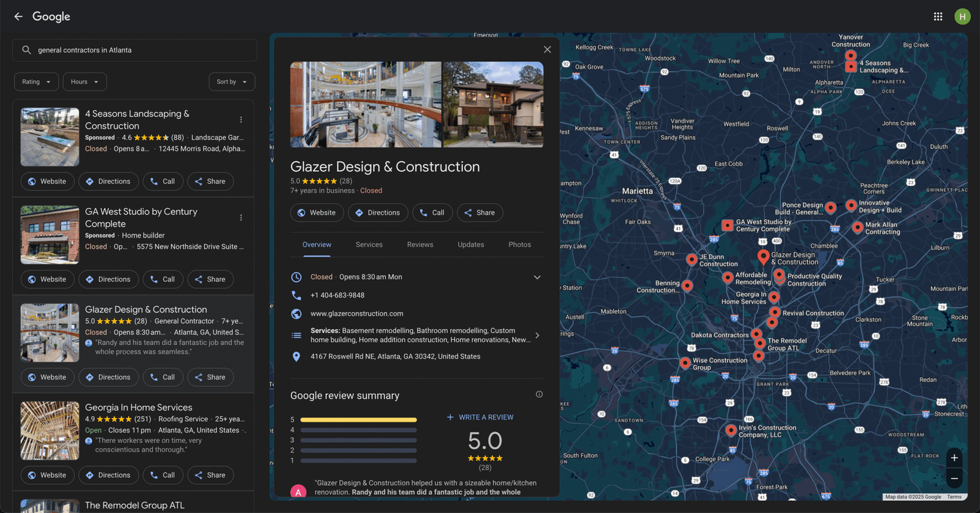Select the Irvin's Construction Company map pin
This screenshot has height=513, width=980.
[731, 430]
